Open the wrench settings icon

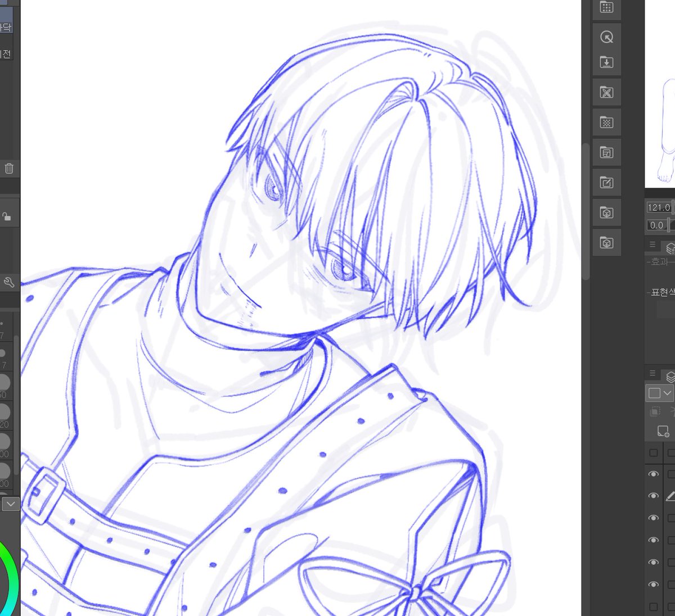pyautogui.click(x=8, y=282)
